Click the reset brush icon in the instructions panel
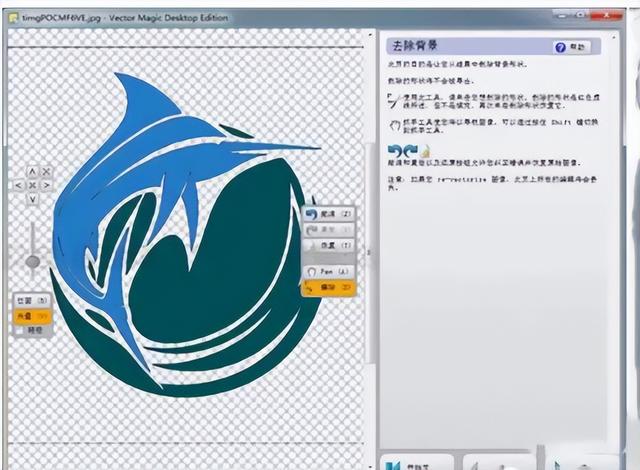This screenshot has width=640, height=470. pos(426,151)
